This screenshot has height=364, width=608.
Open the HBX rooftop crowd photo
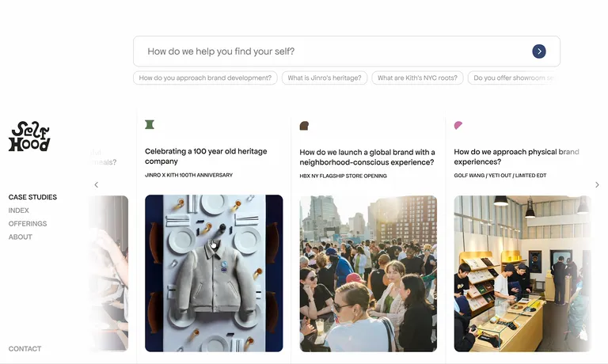(368, 274)
